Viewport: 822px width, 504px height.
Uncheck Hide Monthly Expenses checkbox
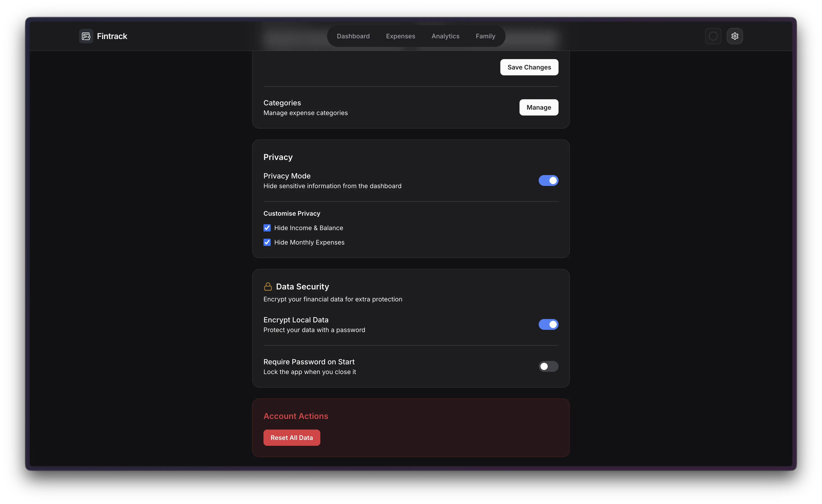[267, 242]
